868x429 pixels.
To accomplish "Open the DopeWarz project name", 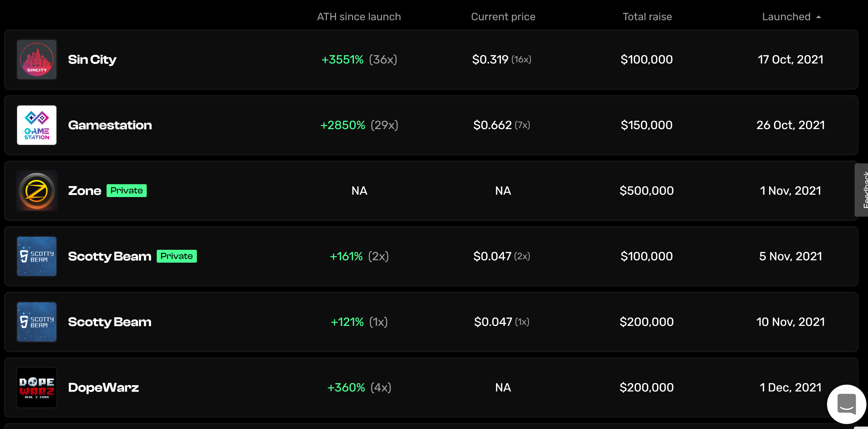I will tap(103, 388).
